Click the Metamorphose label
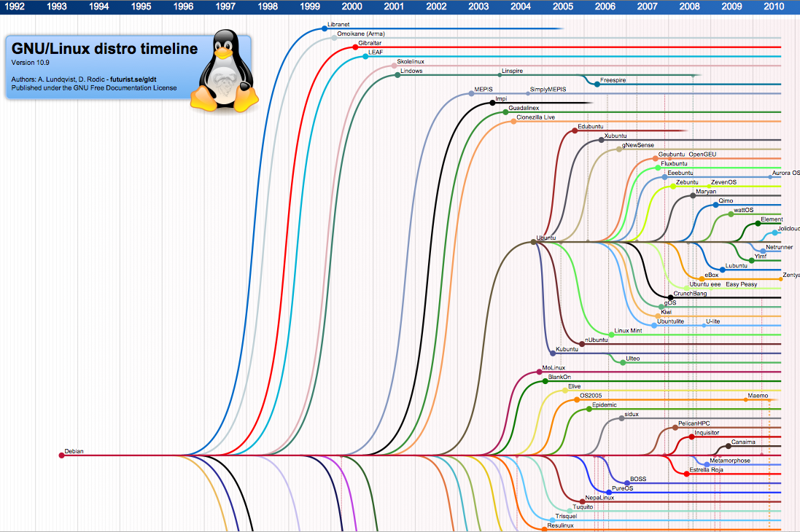 coord(730,461)
